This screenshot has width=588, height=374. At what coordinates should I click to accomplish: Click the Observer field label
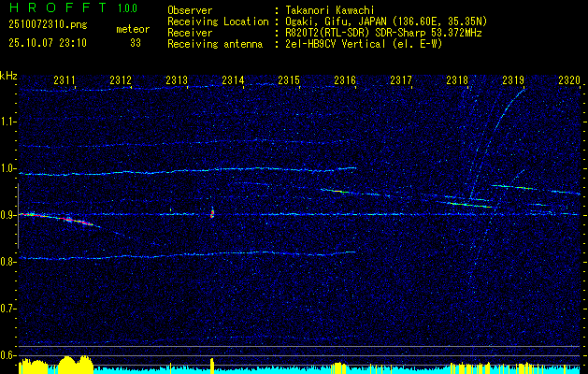[x=190, y=10]
